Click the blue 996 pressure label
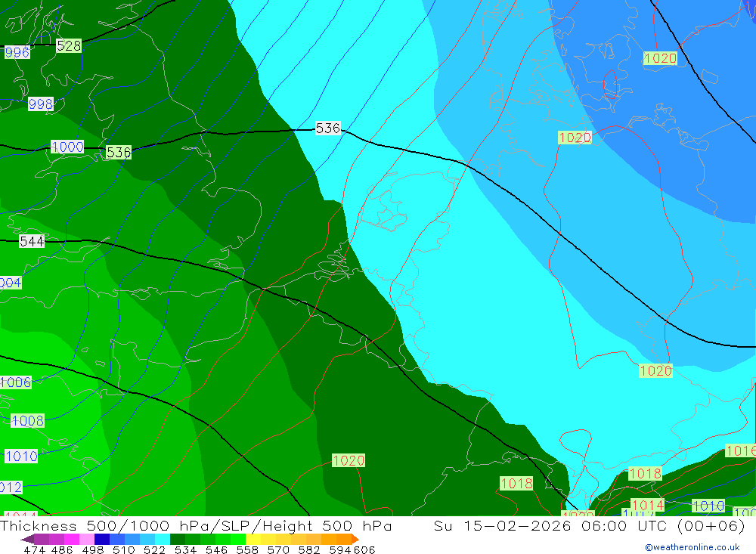756x554 pixels. tap(17, 52)
